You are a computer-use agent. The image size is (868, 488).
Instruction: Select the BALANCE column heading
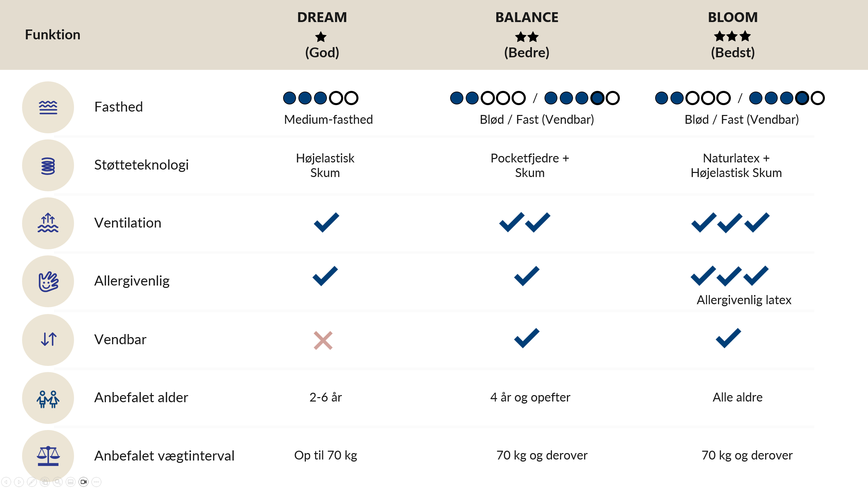tap(527, 17)
